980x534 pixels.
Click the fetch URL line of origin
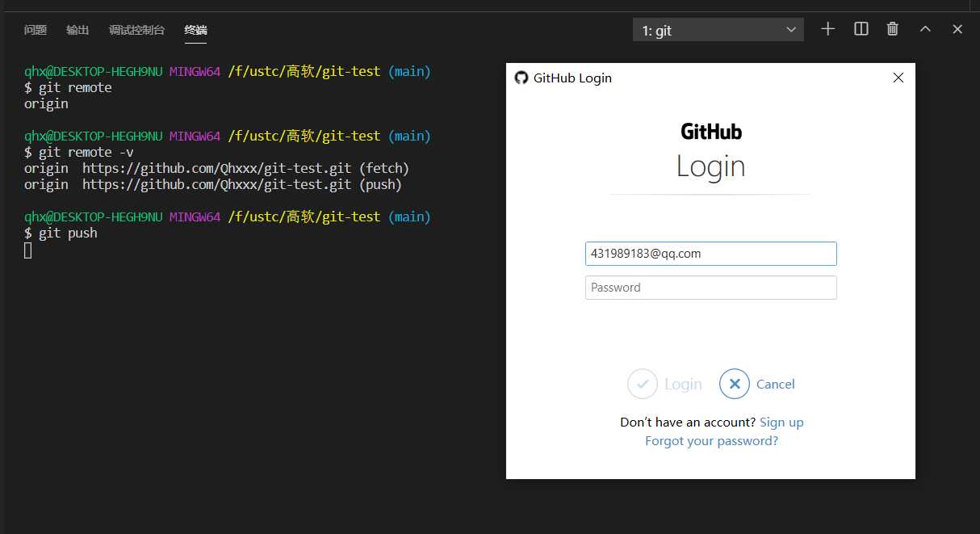[x=216, y=168]
